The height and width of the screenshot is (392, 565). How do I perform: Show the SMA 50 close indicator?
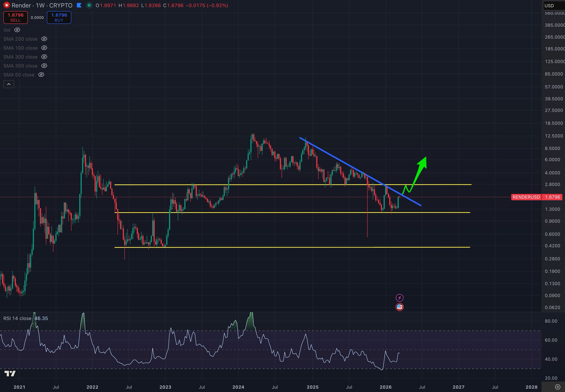(x=41, y=75)
